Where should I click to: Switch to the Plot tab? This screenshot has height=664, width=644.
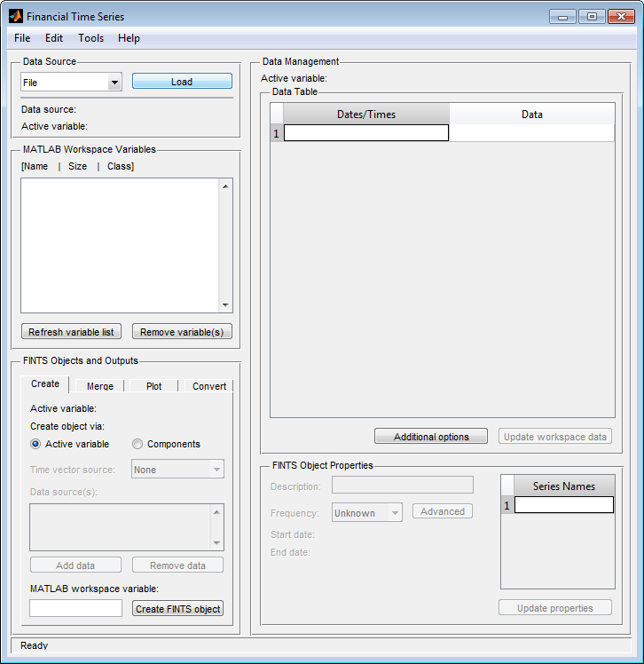(x=154, y=386)
